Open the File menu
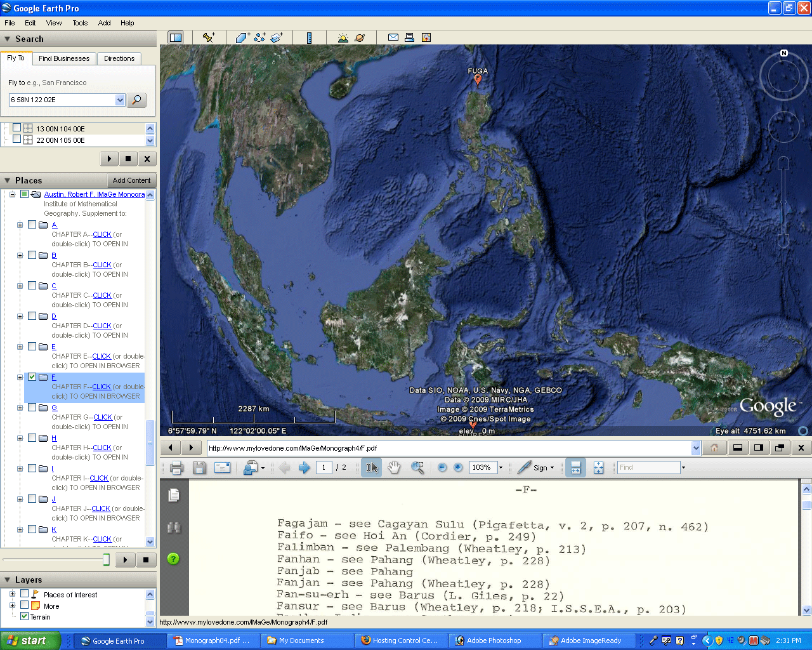 [10, 23]
